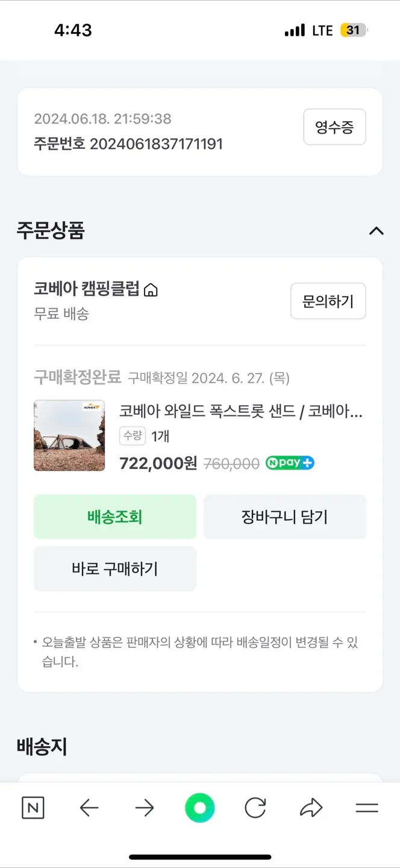This screenshot has width=400, height=868.
Task: Visit the store via the home icon beside 코베아 캠핑클럽
Action: point(151,289)
